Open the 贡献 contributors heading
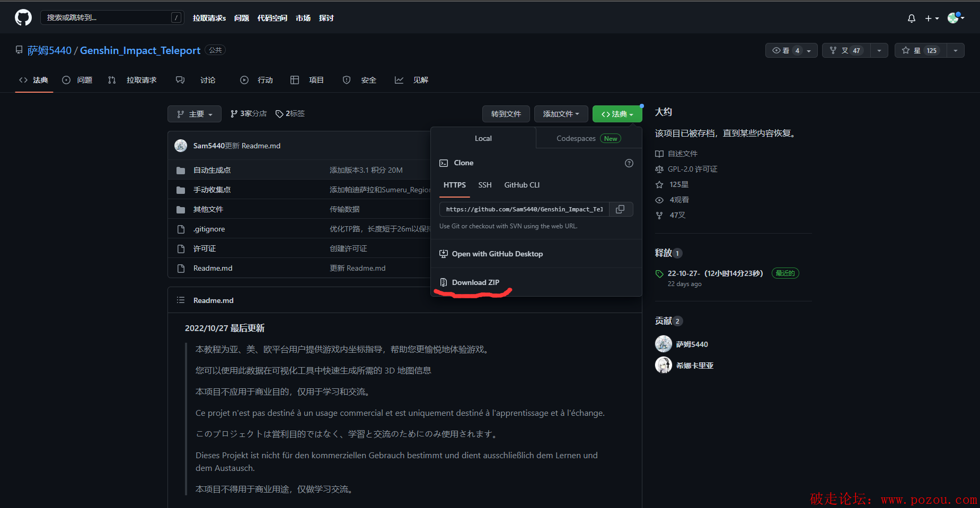Screen dimensions: 980x508 coord(669,321)
